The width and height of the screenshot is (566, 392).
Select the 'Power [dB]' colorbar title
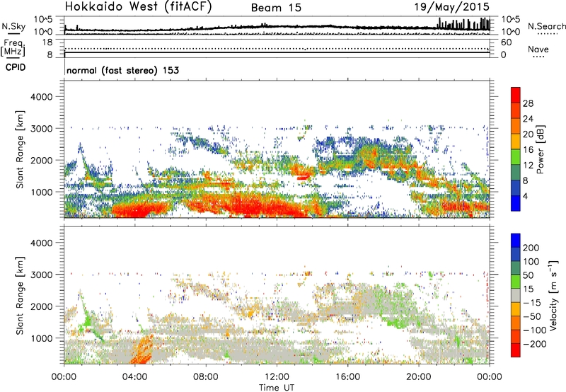tap(541, 149)
